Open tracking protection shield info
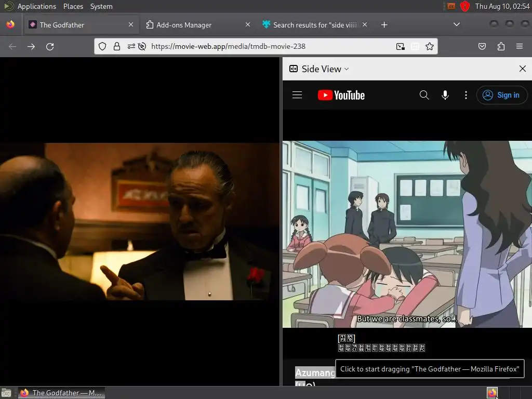This screenshot has width=532, height=399. [102, 46]
